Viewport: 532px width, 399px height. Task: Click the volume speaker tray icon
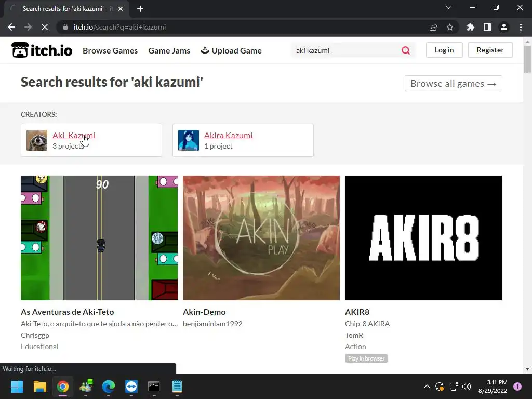[467, 386]
